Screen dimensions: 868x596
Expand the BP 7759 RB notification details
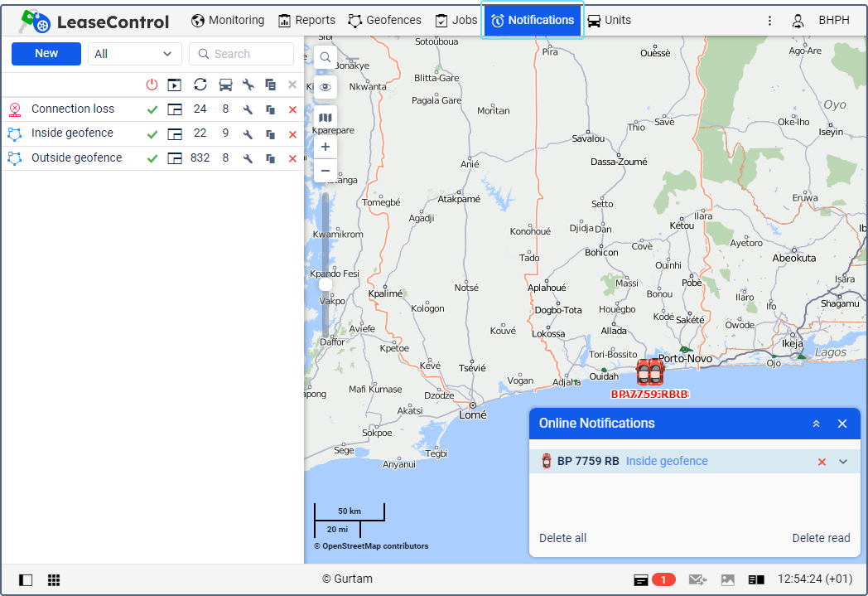pos(843,462)
